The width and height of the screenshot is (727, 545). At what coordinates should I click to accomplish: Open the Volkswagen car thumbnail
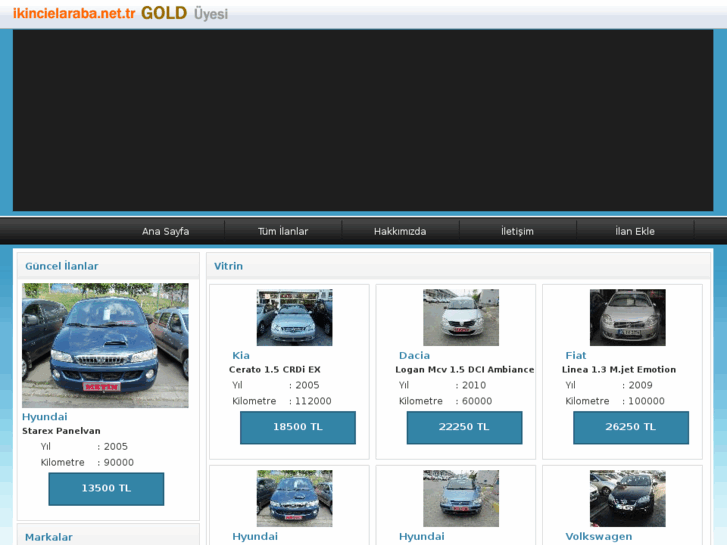point(627,498)
